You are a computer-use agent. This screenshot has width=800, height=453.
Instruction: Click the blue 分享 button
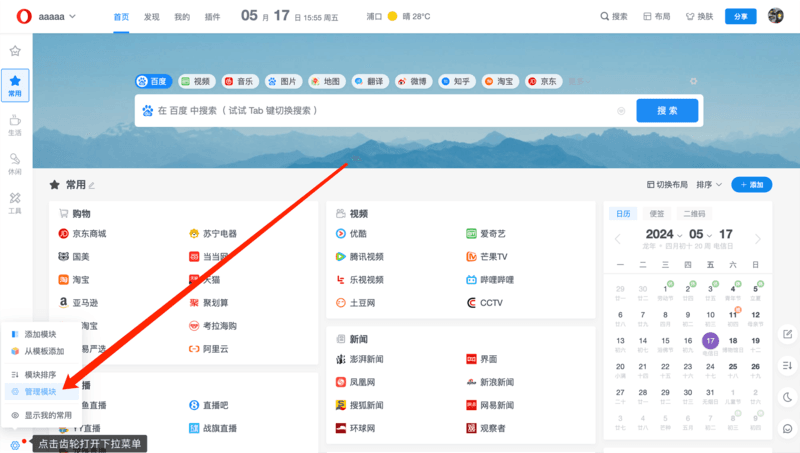740,16
